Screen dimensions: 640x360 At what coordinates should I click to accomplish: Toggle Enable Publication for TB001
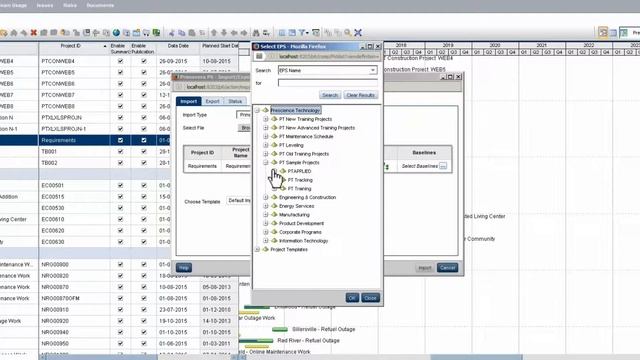tap(144, 151)
